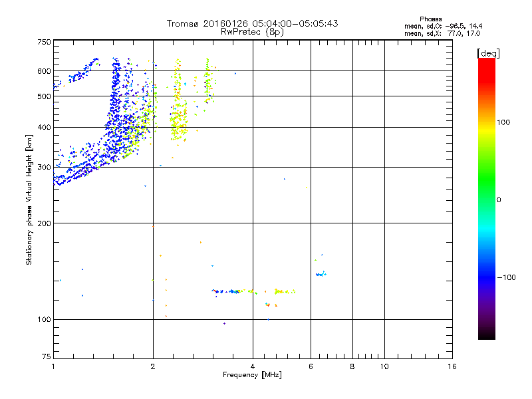
Task: Click the blue echo cluster near 6 MHz, 140 km
Action: (321, 274)
